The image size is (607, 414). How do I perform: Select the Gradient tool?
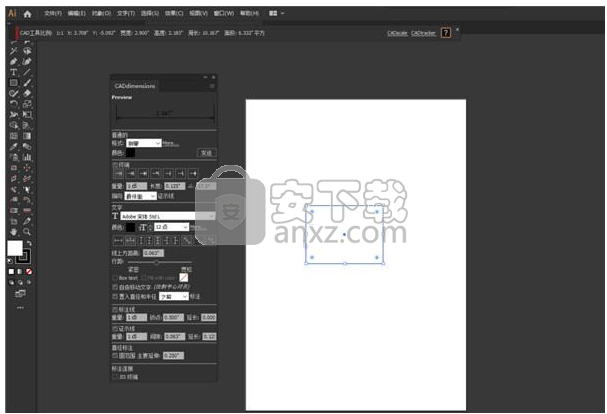27,136
